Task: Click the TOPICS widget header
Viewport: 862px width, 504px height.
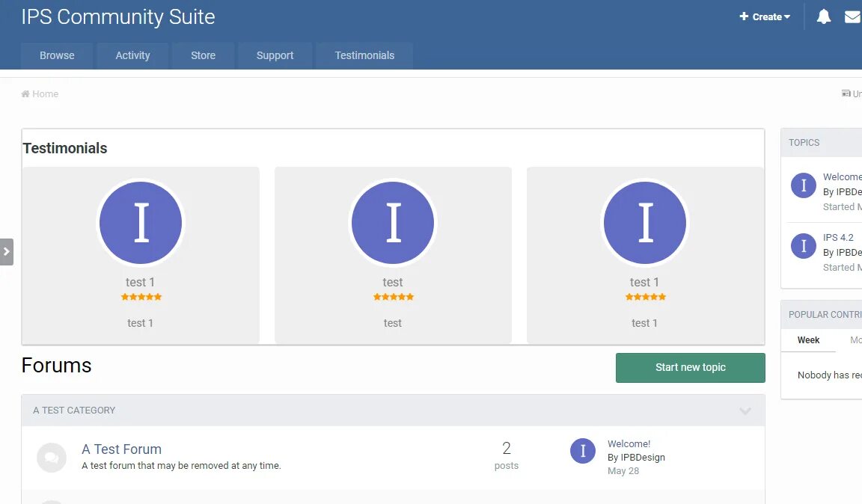Action: pyautogui.click(x=822, y=143)
